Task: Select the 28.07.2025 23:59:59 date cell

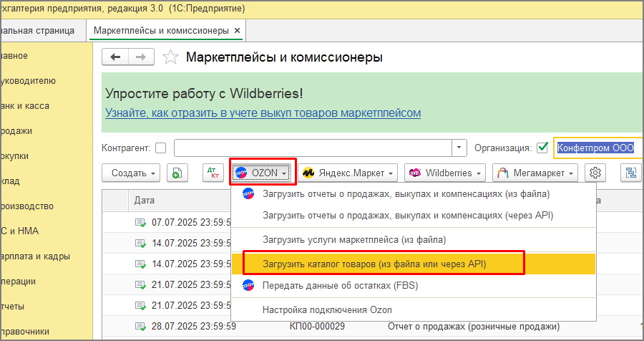Action: pos(194,327)
